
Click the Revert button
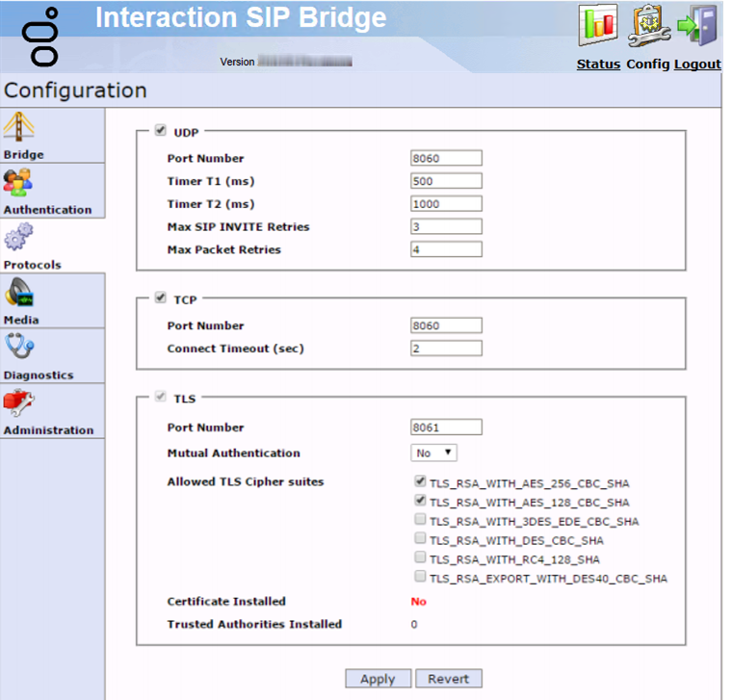tap(449, 679)
